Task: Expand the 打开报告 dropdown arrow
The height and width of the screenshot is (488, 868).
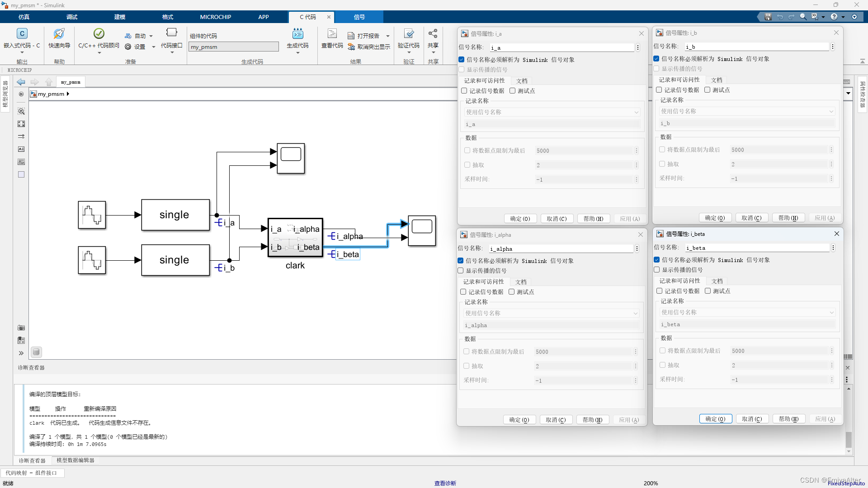Action: (x=387, y=36)
